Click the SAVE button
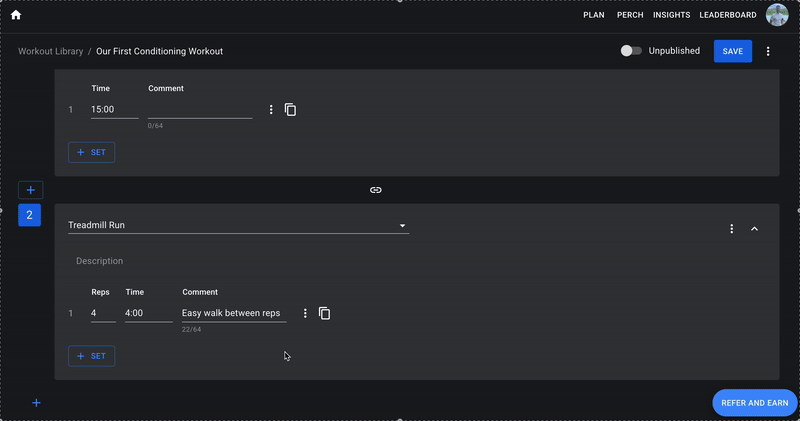 pos(733,51)
